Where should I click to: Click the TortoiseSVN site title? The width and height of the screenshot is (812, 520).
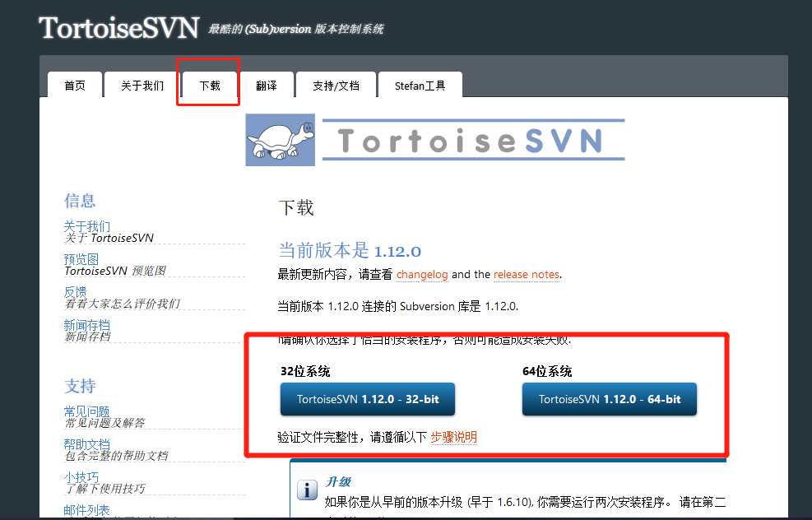[118, 27]
